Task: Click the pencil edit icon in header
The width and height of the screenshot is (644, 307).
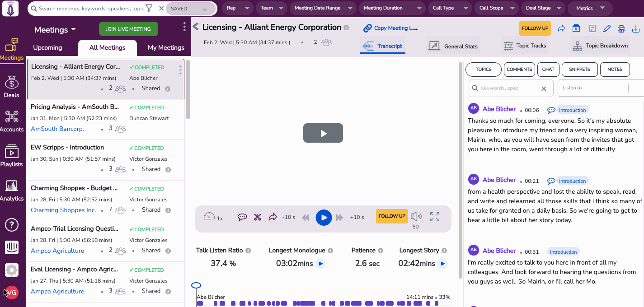Action: click(607, 28)
